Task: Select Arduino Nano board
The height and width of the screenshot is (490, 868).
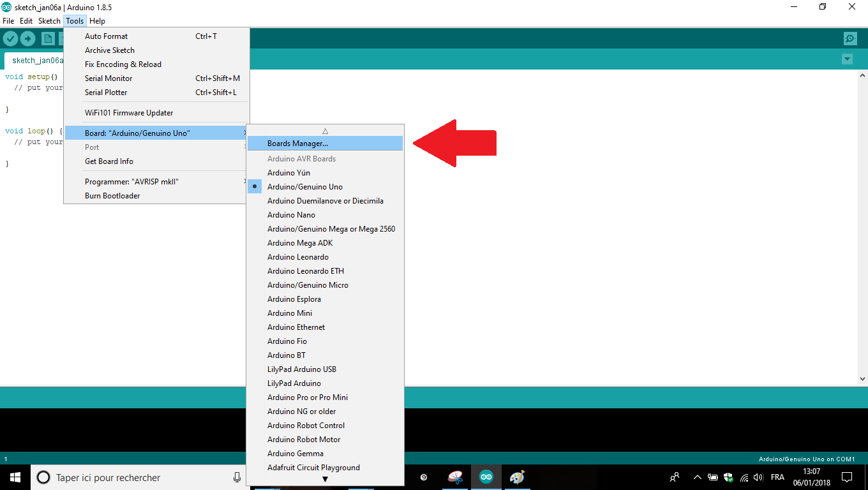Action: 325,215
